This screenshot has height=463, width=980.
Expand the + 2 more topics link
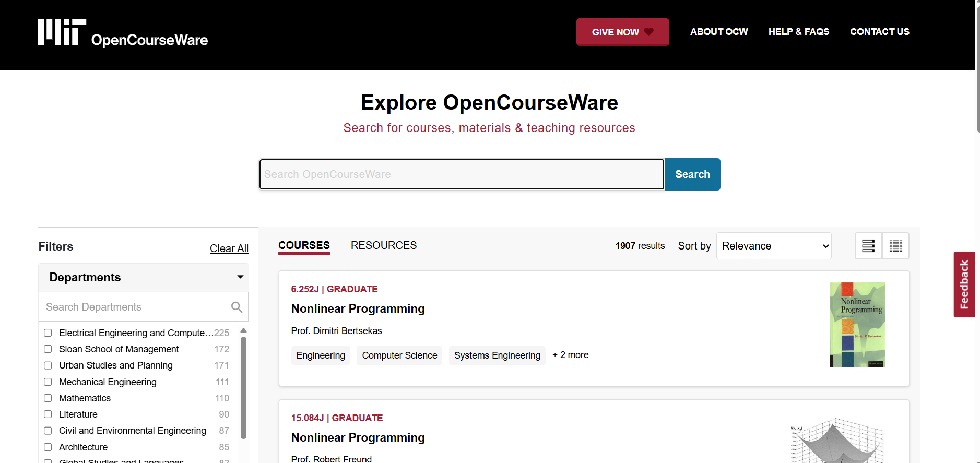click(x=571, y=355)
